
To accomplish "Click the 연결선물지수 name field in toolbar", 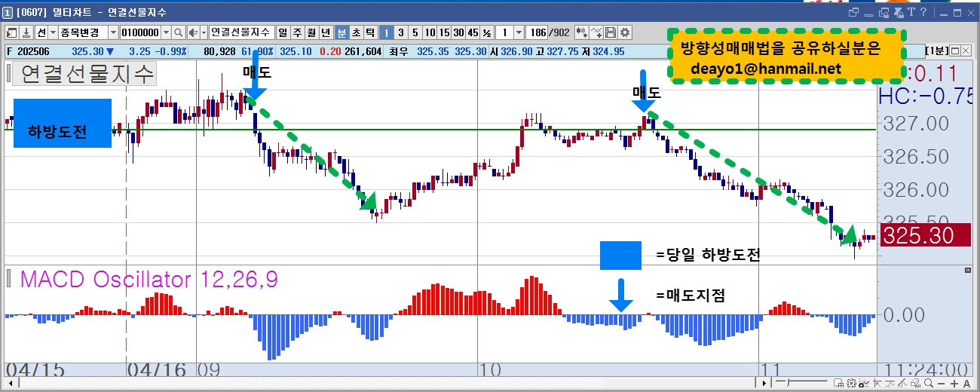I will pos(241,32).
